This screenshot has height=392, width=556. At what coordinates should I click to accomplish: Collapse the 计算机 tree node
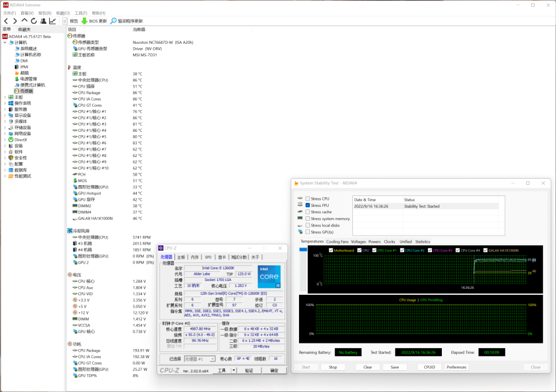point(5,42)
